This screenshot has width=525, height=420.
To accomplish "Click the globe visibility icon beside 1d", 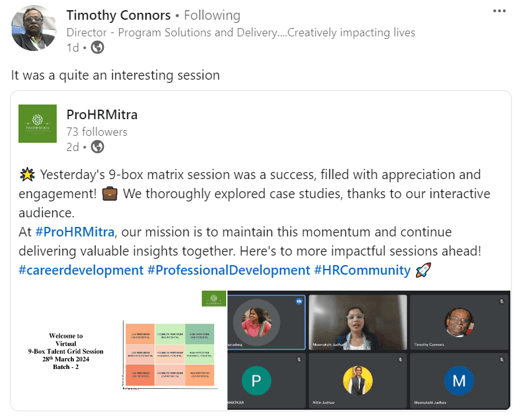I will pos(97,47).
